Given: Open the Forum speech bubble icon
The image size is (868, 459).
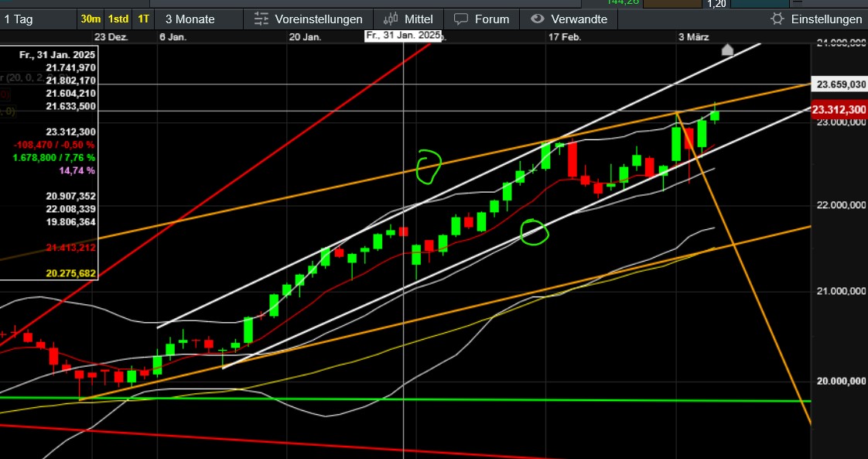Looking at the screenshot, I should pos(461,19).
